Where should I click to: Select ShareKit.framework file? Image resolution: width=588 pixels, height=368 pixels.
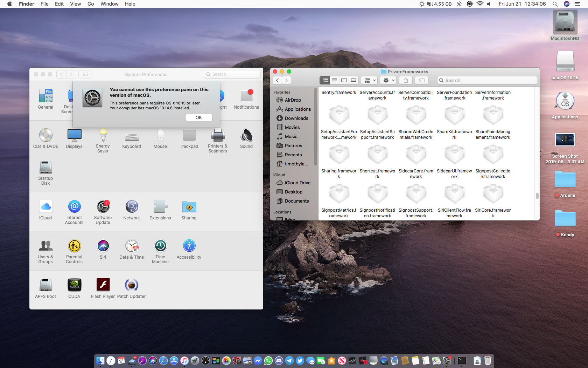tap(454, 122)
